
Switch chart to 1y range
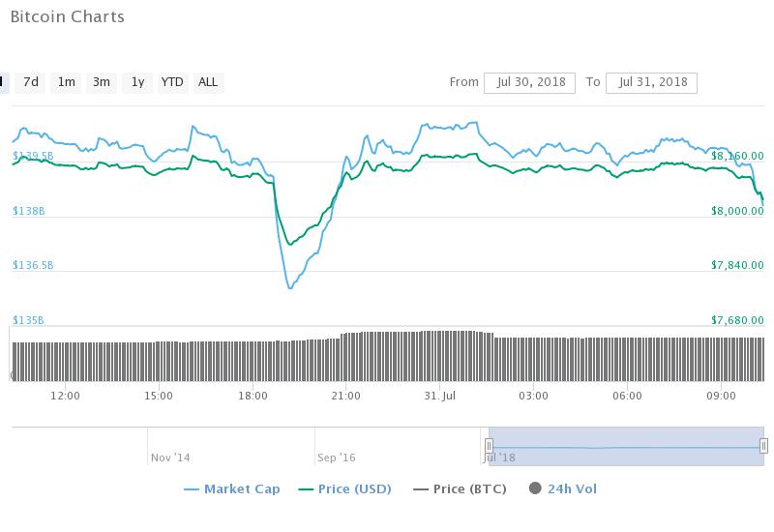pyautogui.click(x=137, y=82)
